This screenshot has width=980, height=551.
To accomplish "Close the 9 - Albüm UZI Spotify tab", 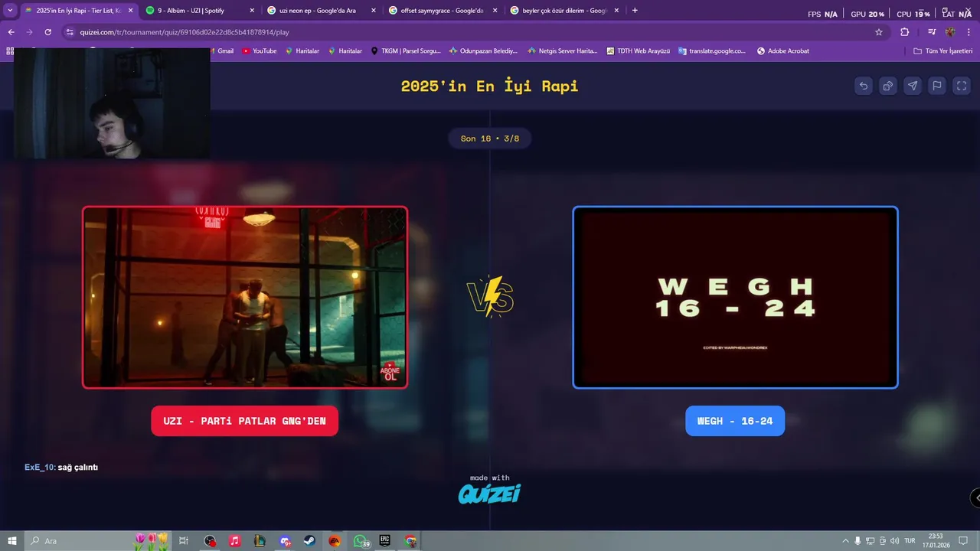I will [x=252, y=11].
